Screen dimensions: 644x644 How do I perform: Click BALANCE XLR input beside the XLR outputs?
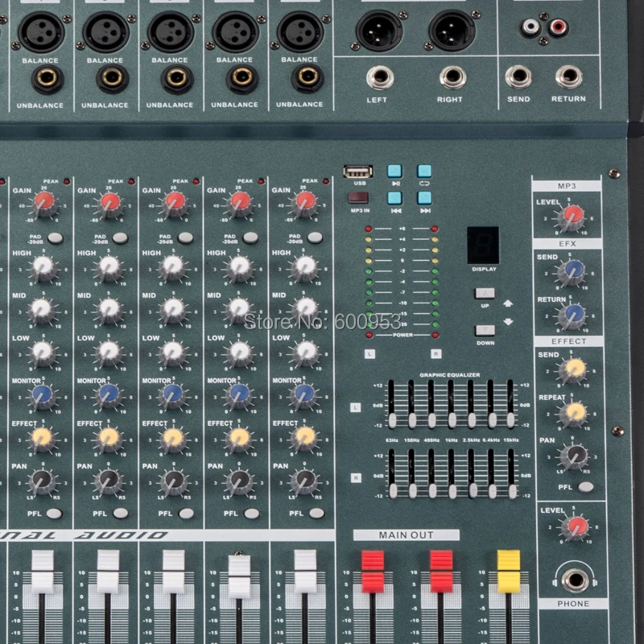coord(300,32)
